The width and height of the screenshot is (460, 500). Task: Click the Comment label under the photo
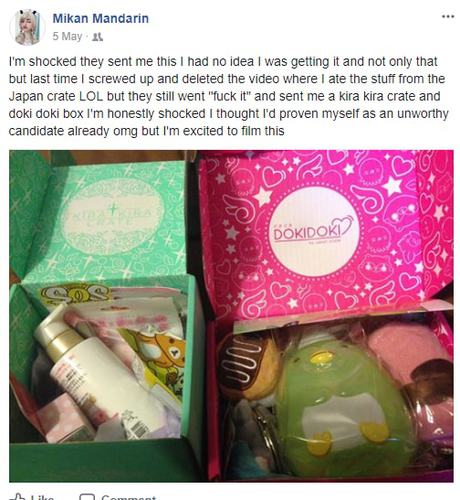coord(129,497)
